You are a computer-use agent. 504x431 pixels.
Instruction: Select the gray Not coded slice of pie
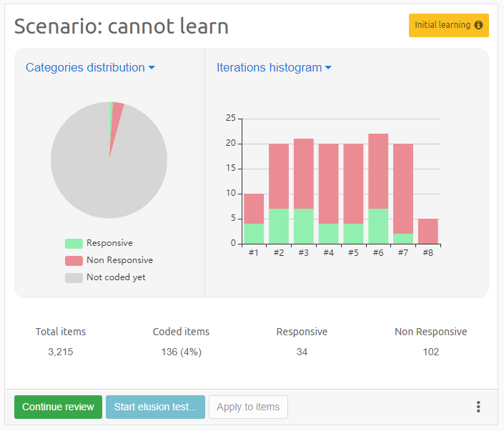click(100, 172)
